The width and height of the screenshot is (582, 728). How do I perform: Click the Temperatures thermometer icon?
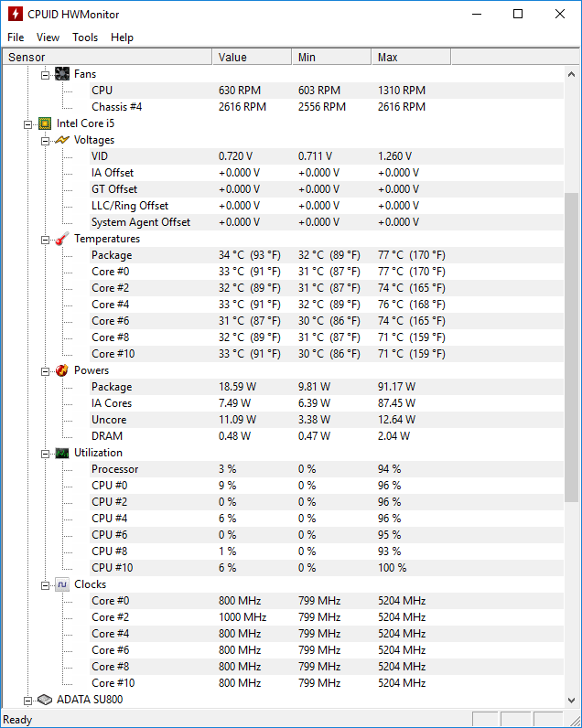click(62, 239)
